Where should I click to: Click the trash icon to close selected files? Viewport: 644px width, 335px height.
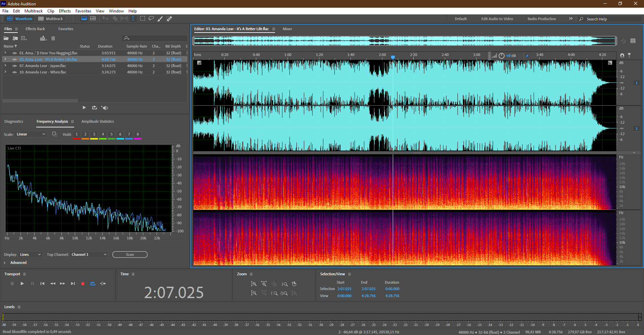(53, 38)
